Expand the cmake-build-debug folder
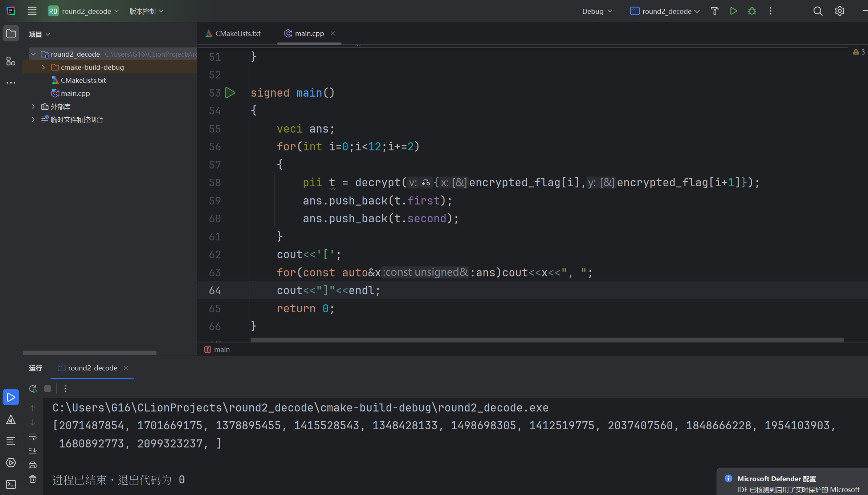 pyautogui.click(x=43, y=67)
